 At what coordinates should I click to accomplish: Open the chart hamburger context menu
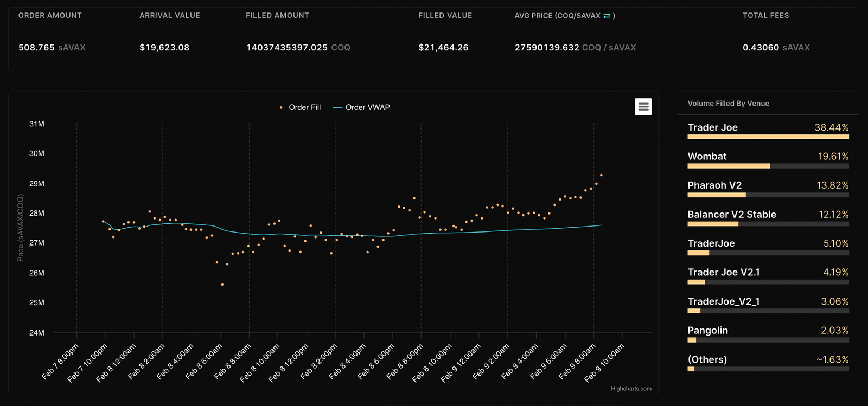pyautogui.click(x=643, y=107)
